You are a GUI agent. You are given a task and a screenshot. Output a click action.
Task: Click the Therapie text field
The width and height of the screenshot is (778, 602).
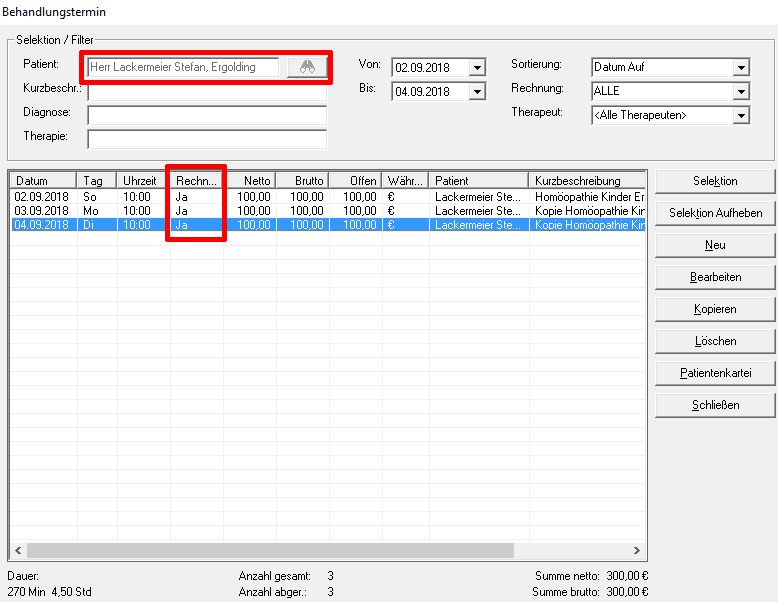[x=207, y=139]
